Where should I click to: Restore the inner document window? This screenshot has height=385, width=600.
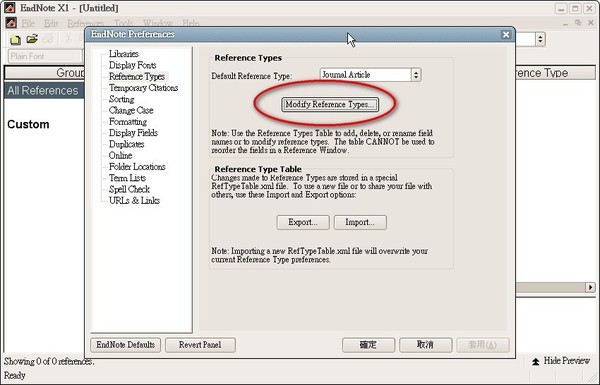click(578, 23)
